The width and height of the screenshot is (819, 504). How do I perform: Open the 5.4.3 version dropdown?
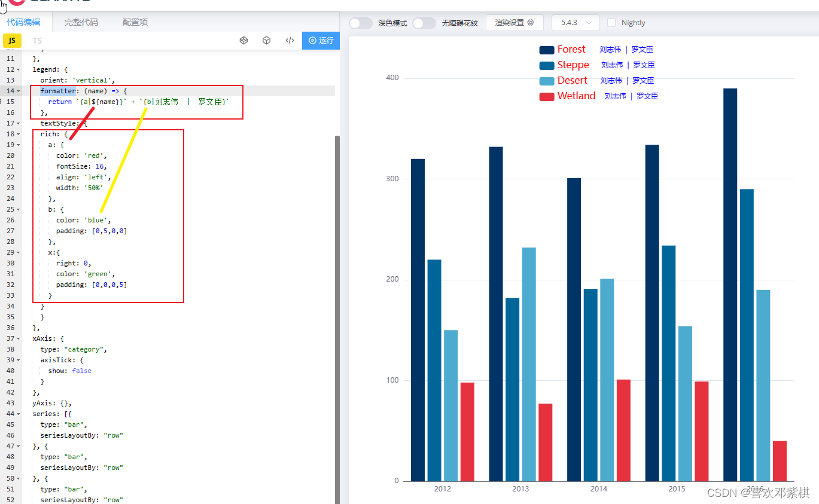575,22
